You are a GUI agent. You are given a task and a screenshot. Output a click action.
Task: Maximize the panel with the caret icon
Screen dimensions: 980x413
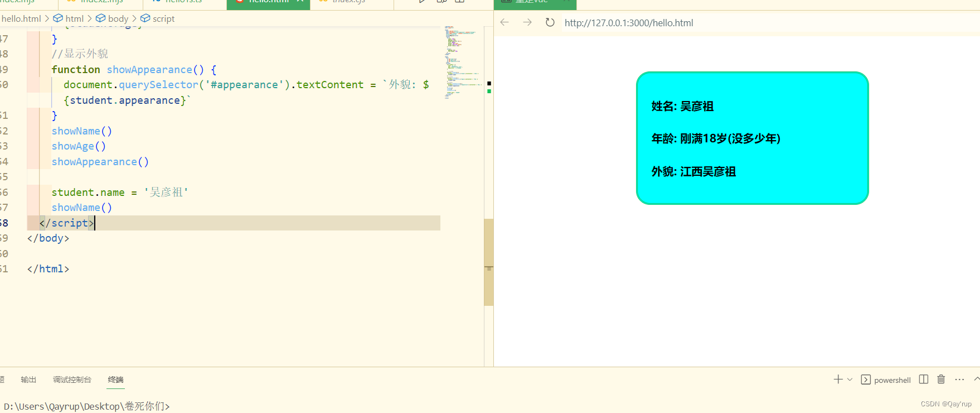coord(977,379)
